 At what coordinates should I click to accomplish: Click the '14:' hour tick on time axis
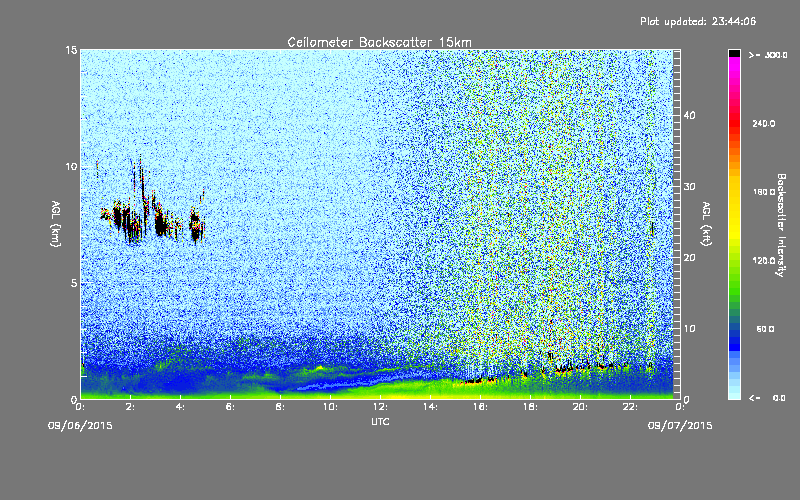(431, 407)
